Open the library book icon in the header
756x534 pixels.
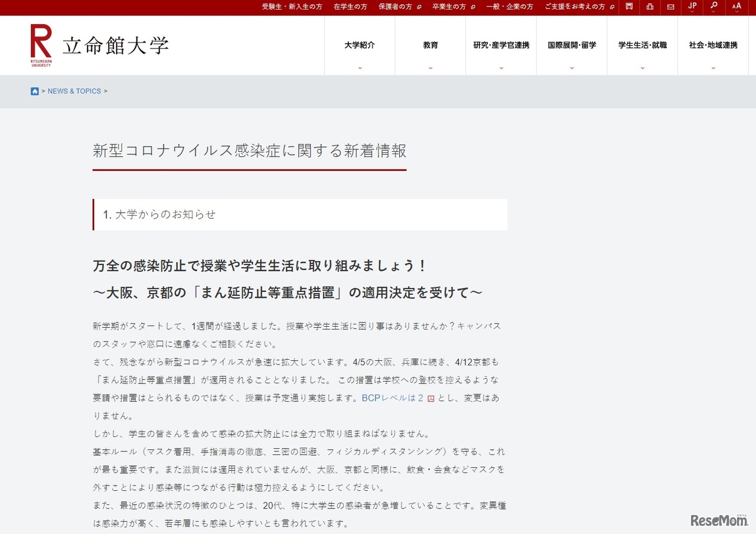(628, 7)
